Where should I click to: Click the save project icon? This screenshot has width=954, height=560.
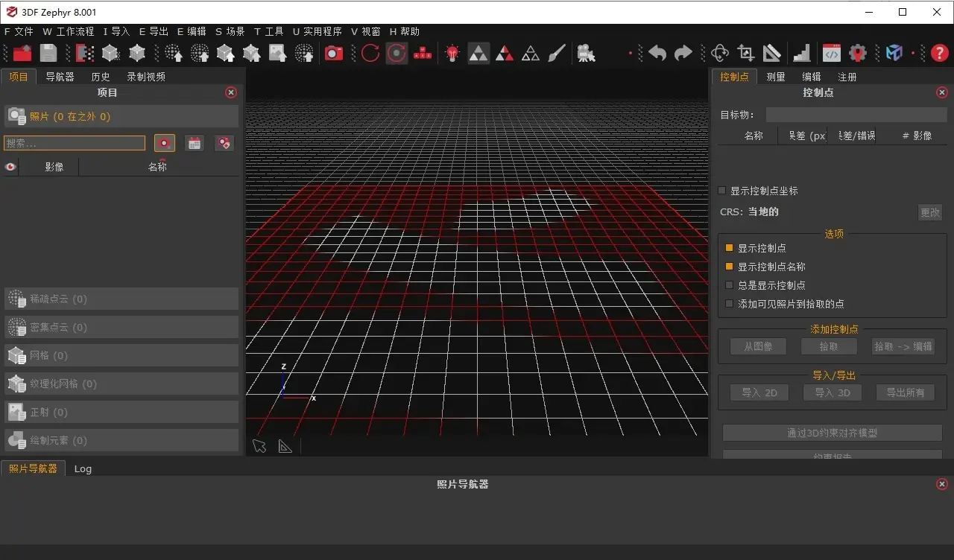point(48,53)
